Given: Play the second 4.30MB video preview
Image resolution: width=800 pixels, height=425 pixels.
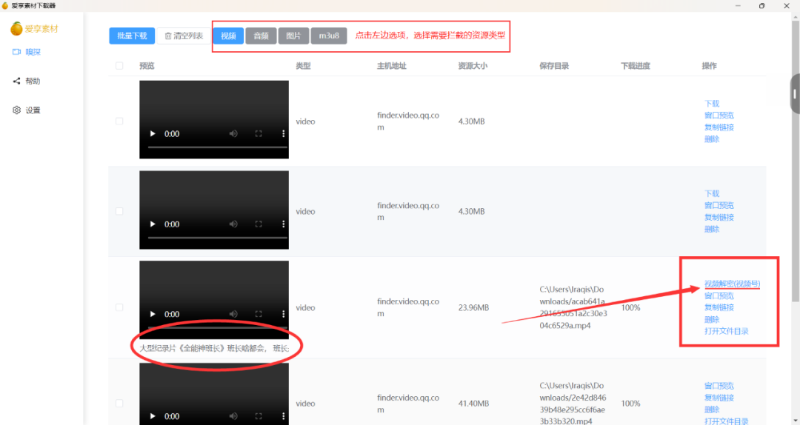Looking at the screenshot, I should [152, 224].
